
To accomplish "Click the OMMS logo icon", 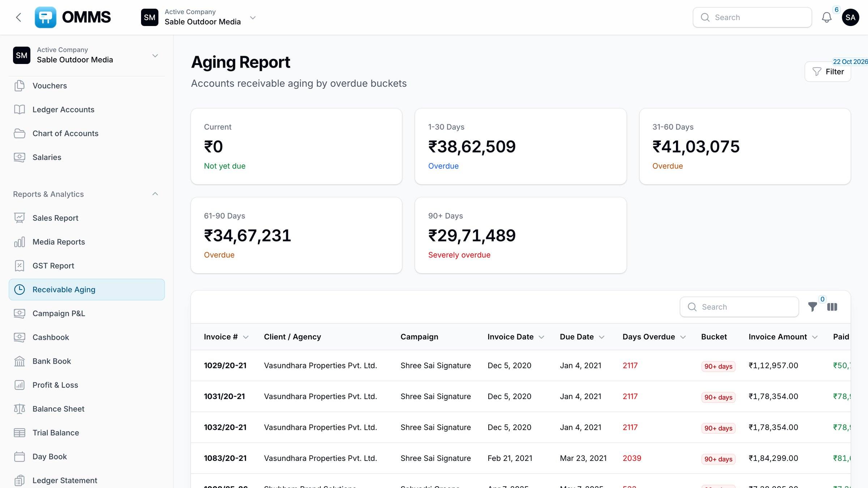I will pyautogui.click(x=45, y=17).
